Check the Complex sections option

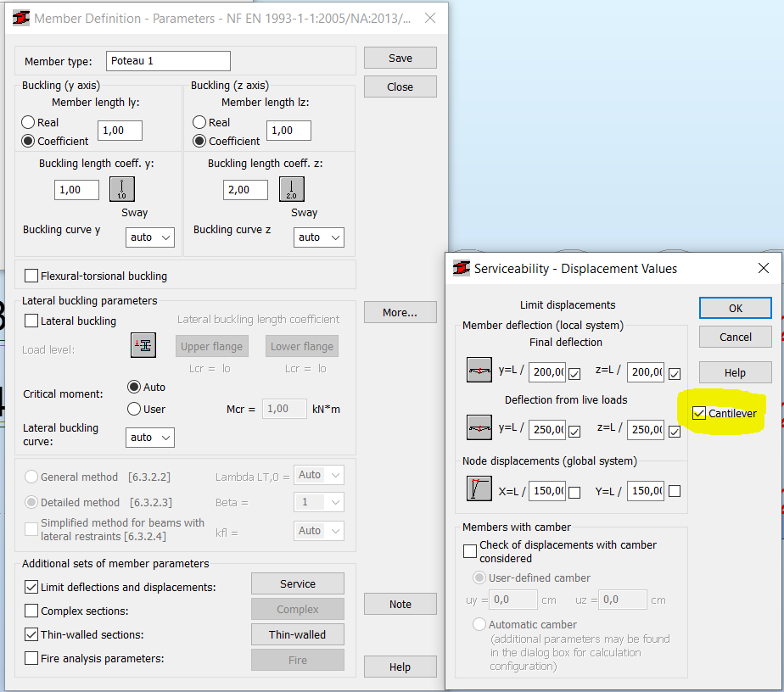click(x=31, y=611)
